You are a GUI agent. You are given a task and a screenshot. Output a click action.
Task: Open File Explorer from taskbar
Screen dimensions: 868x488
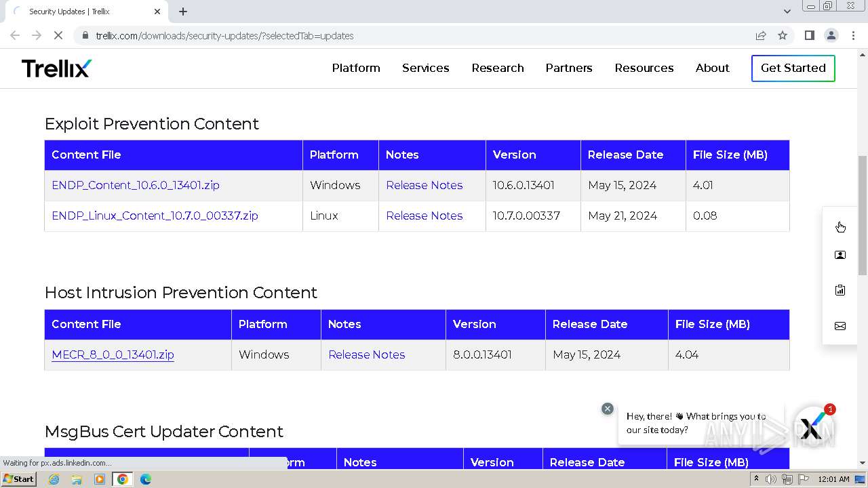(x=77, y=479)
